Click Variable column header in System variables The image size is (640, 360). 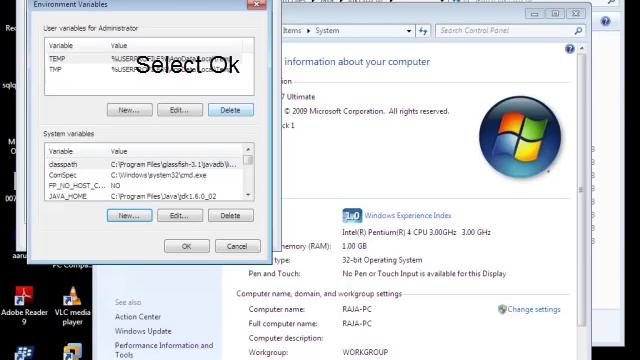tap(76, 151)
